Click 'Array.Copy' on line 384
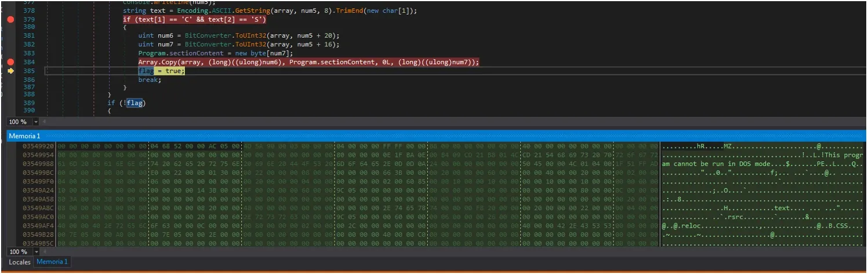The width and height of the screenshot is (868, 274). click(x=158, y=62)
